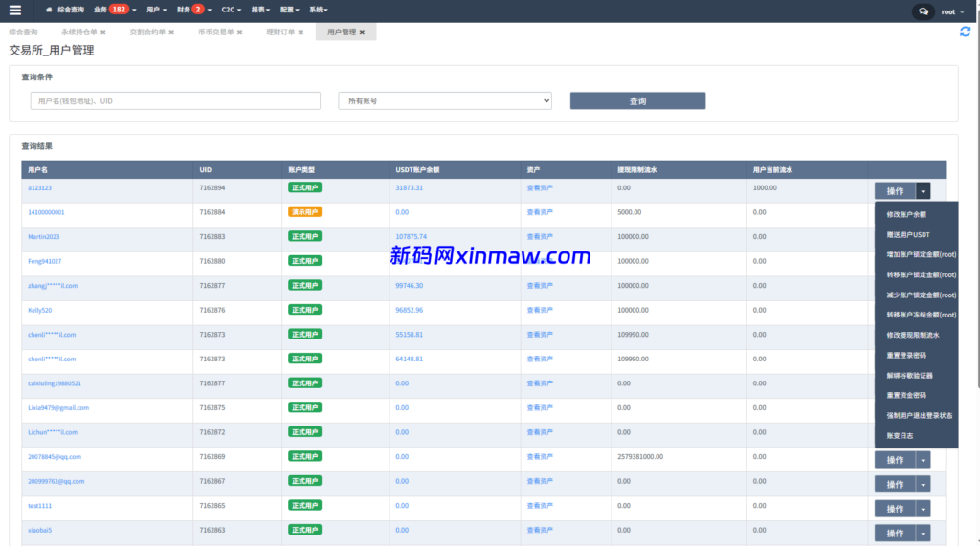Open the 所有账号 account type select

tap(445, 100)
